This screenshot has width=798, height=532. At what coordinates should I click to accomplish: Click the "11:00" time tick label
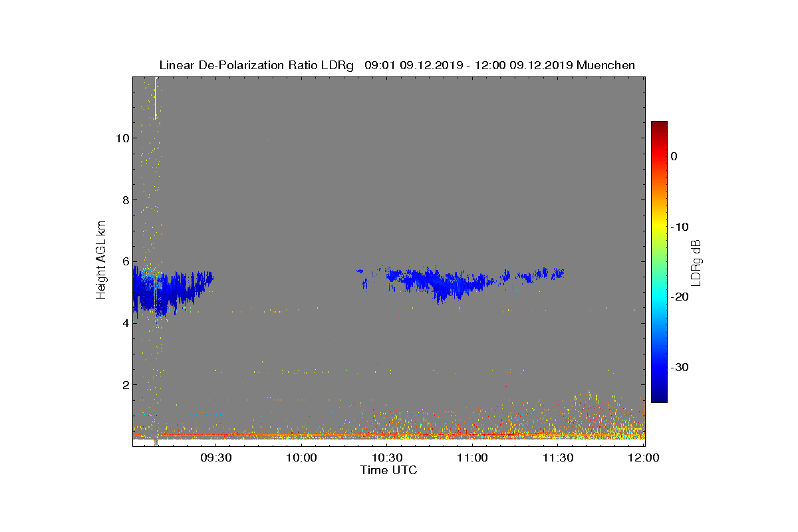tap(472, 458)
